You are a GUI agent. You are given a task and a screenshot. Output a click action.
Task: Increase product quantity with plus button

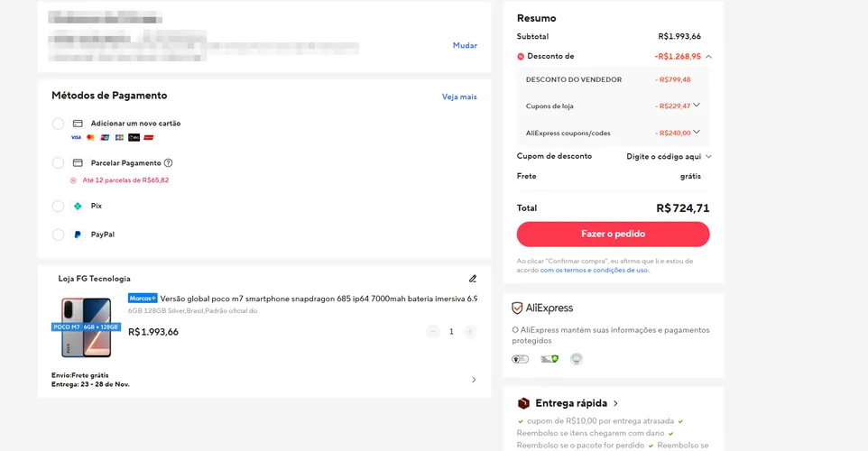click(x=469, y=331)
